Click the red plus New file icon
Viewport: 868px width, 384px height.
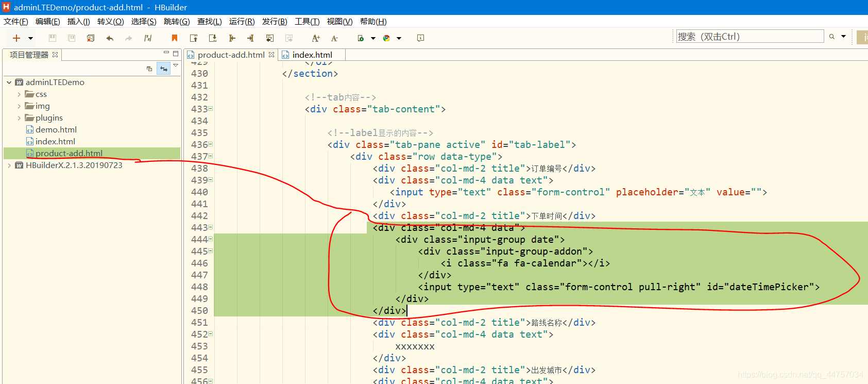16,38
